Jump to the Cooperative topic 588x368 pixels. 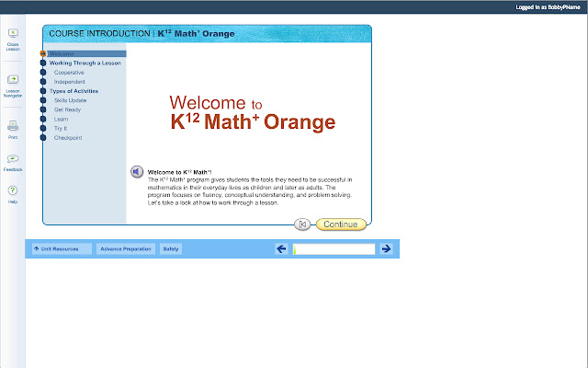pos(71,72)
